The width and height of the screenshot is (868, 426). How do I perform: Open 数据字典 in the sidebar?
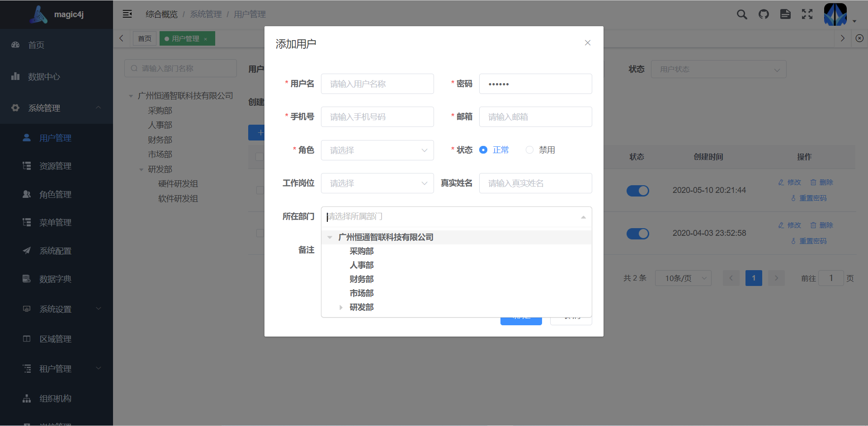pyautogui.click(x=57, y=279)
